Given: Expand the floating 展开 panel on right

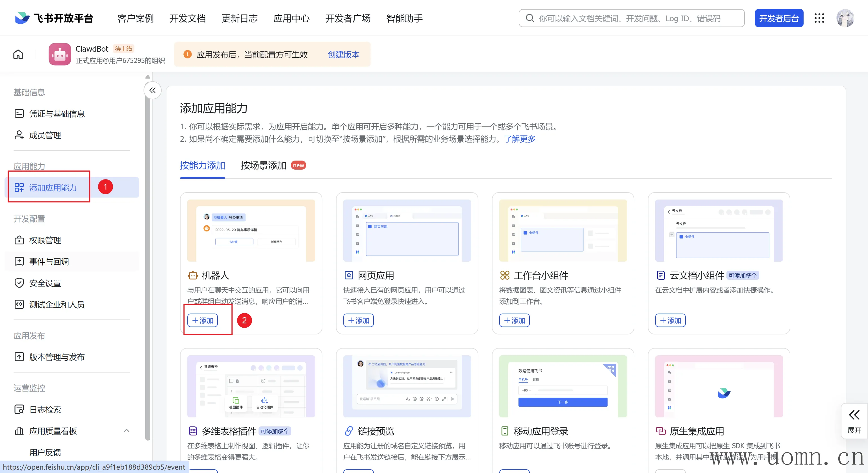Looking at the screenshot, I should 854,421.
